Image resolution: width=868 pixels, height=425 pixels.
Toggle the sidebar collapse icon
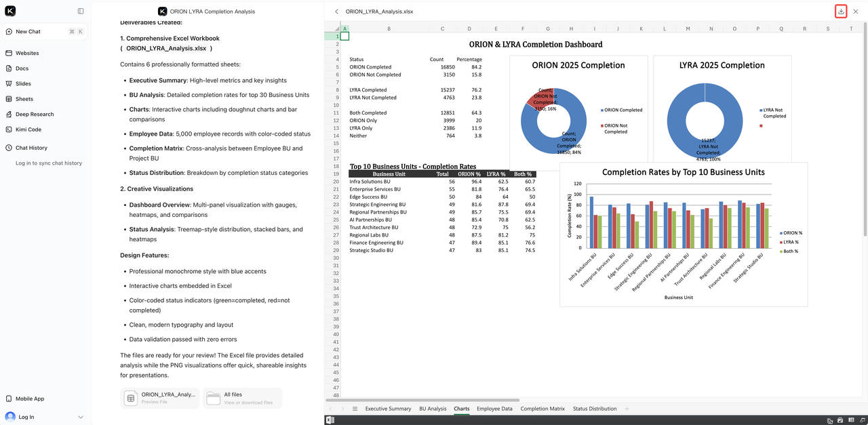tap(81, 12)
